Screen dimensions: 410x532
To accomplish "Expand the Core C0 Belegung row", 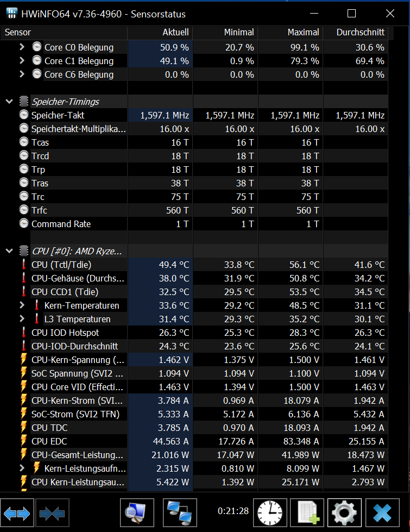I will pos(22,47).
